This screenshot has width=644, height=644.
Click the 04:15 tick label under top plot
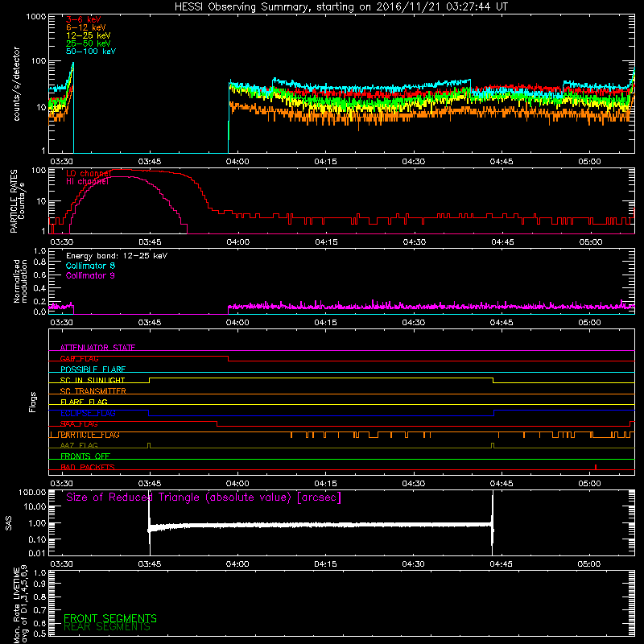(325, 162)
